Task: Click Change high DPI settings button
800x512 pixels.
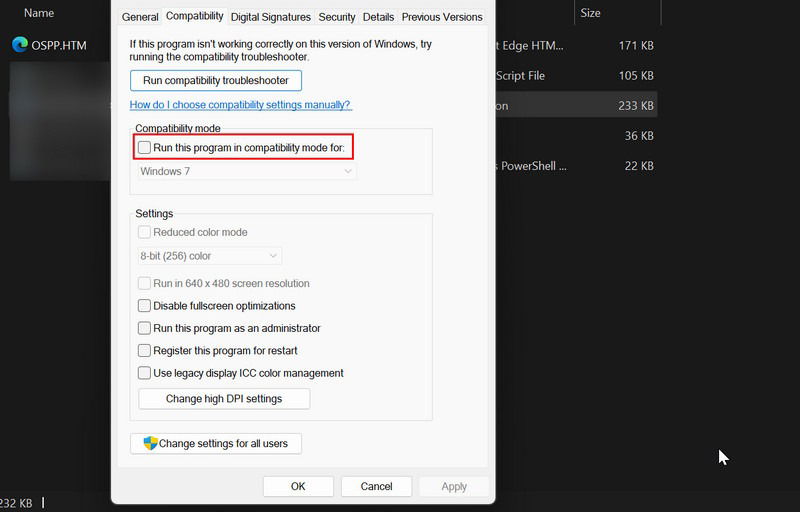Action: click(x=224, y=399)
